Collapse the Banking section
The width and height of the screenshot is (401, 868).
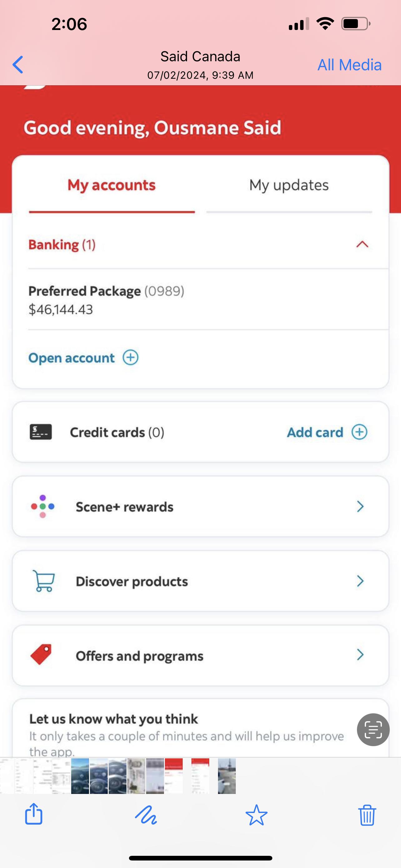(362, 244)
